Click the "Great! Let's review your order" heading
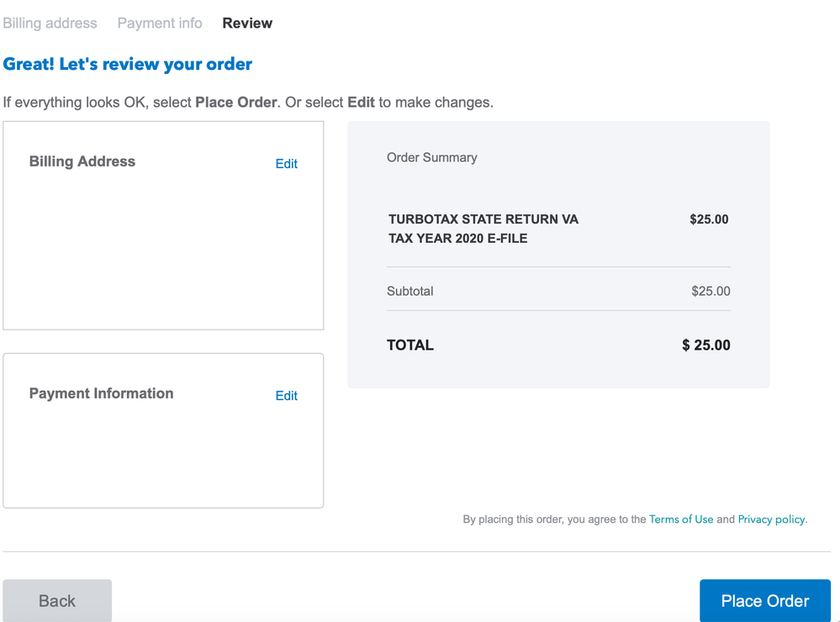 click(x=128, y=64)
